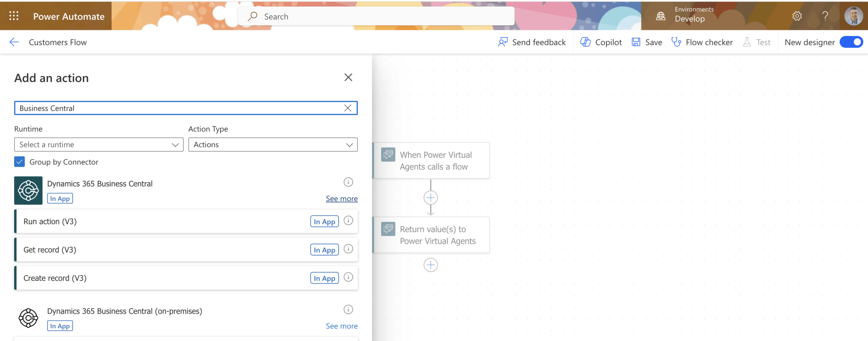Open the app launcher waffle icon
The height and width of the screenshot is (341, 868).
click(14, 16)
